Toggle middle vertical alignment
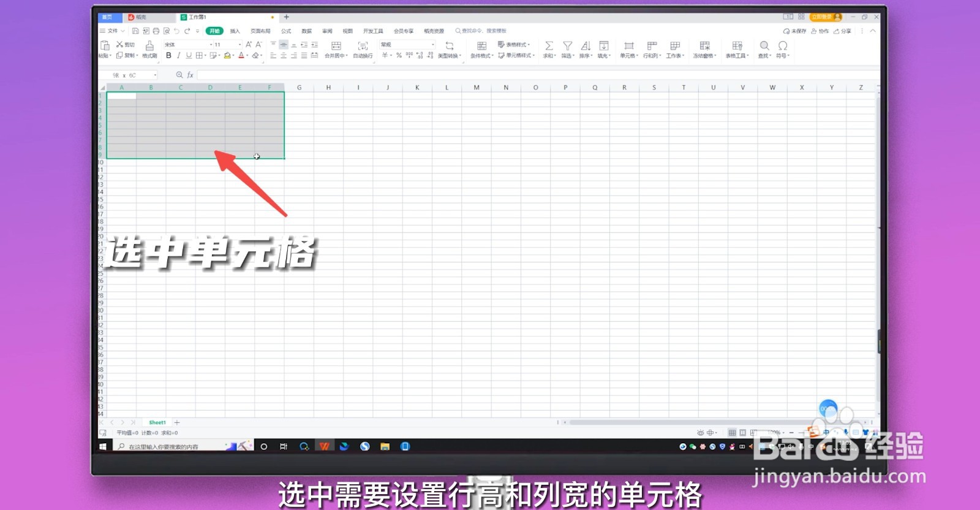The height and width of the screenshot is (510, 980). coord(284,44)
